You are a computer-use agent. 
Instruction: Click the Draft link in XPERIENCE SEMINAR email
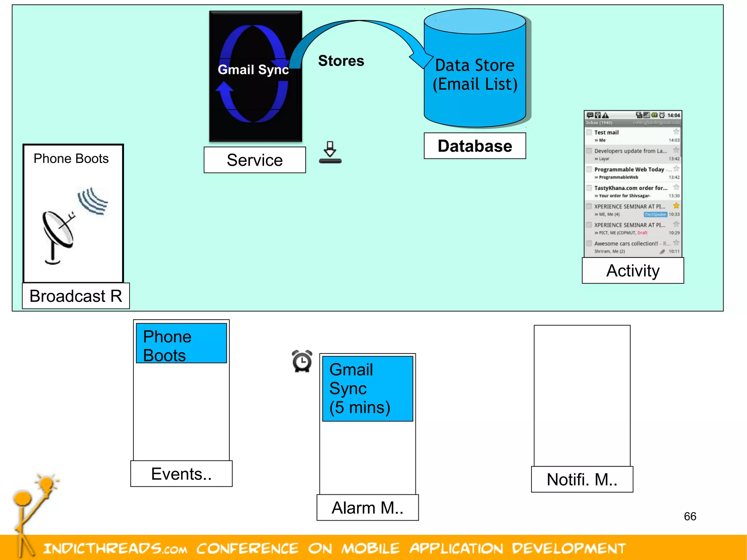[x=642, y=233]
